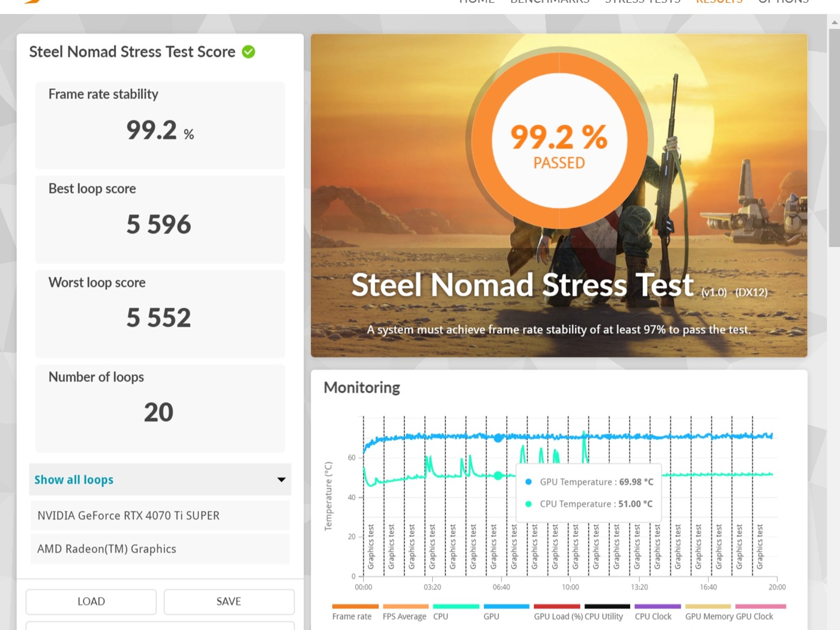
Task: Click the Temperature (°C) axis title
Action: 328,496
